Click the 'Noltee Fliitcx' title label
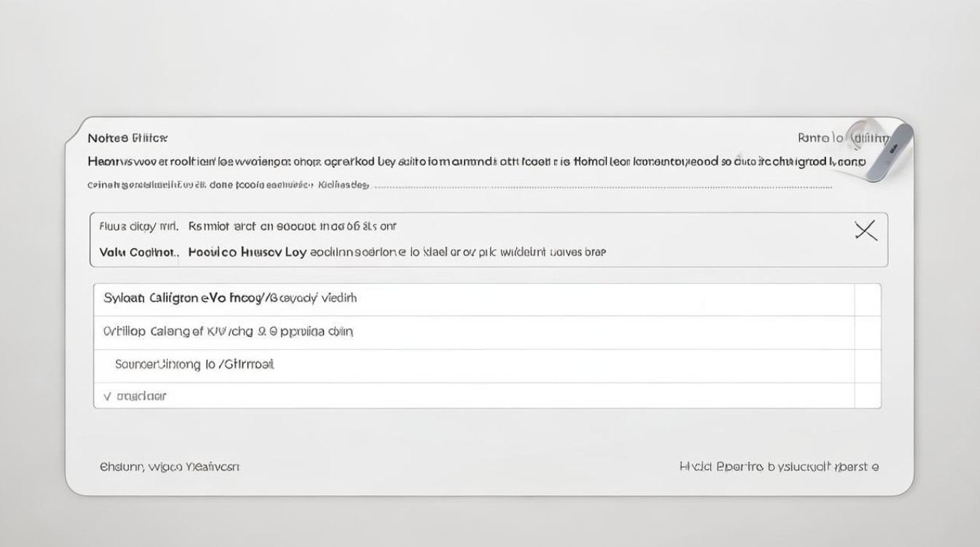Screen dimensions: 980x547 [x=127, y=138]
